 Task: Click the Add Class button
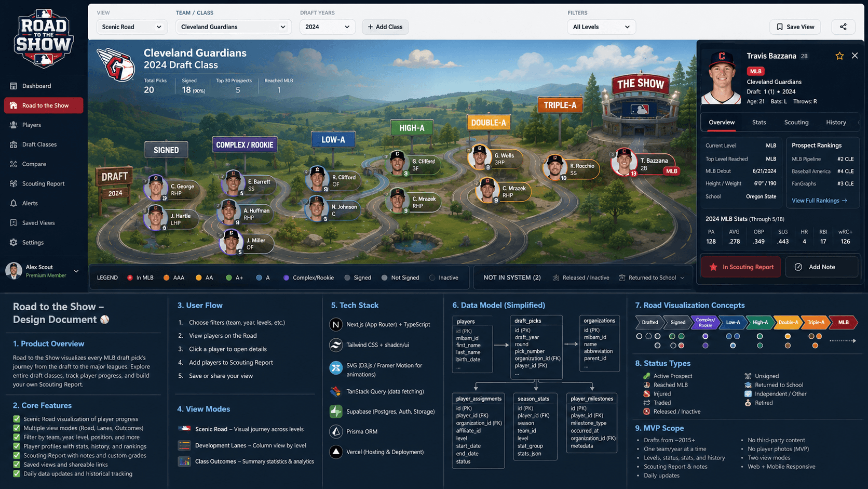coord(385,27)
